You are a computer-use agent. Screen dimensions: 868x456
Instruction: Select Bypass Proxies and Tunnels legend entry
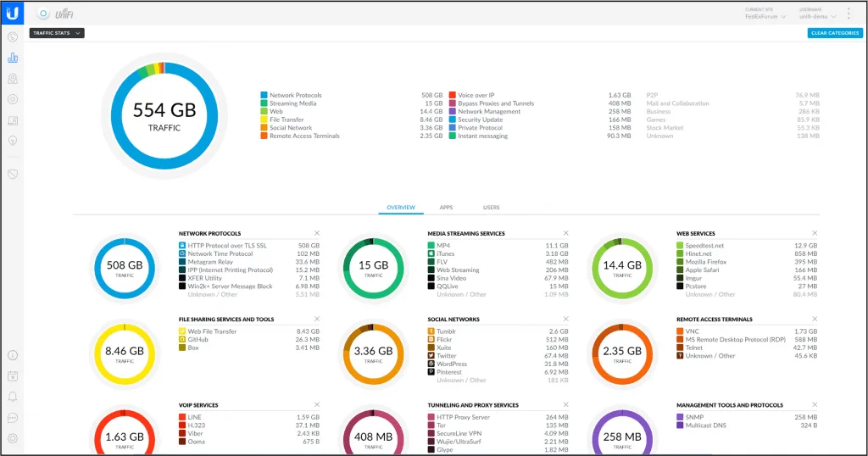pos(495,103)
